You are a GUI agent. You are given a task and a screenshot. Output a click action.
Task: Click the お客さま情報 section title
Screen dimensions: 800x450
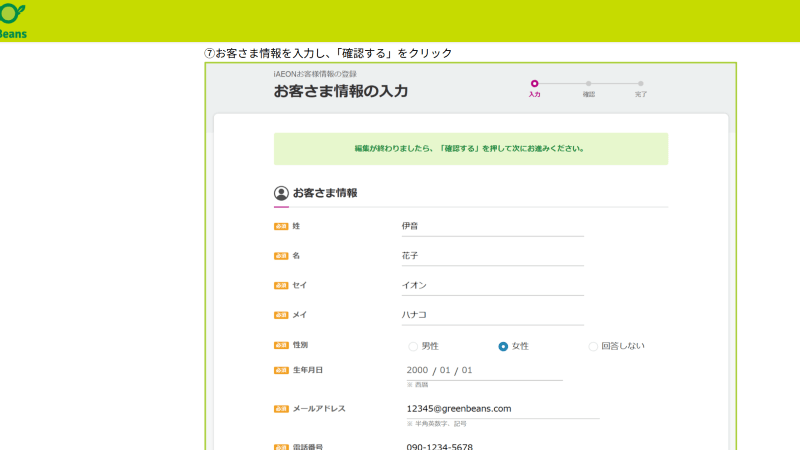(x=325, y=193)
